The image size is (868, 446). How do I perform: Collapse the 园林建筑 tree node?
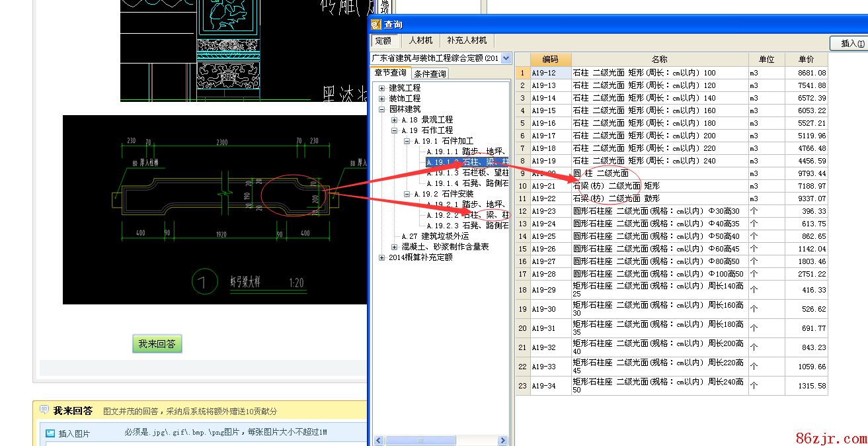382,109
